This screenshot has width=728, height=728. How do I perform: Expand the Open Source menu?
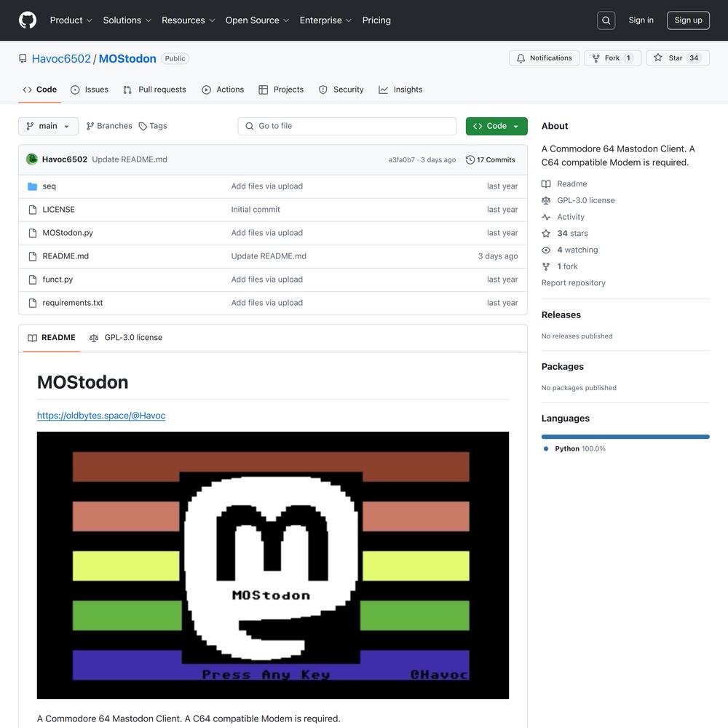point(257,20)
